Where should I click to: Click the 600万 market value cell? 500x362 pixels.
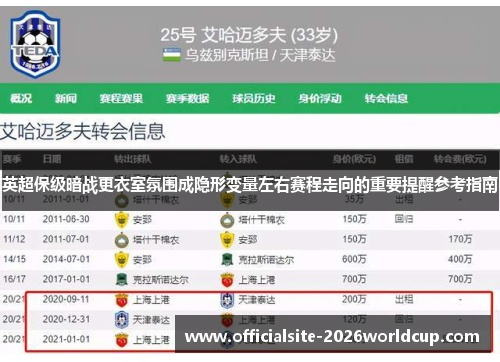(x=354, y=259)
